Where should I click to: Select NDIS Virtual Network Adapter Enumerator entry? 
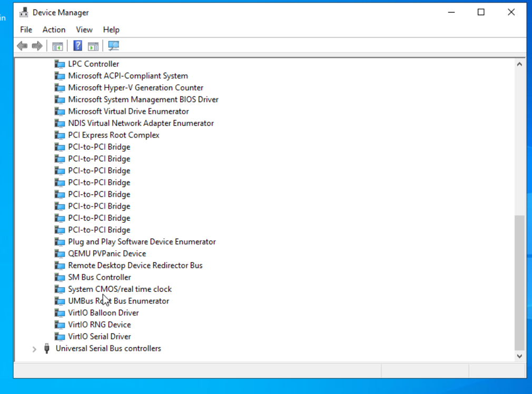pos(141,123)
